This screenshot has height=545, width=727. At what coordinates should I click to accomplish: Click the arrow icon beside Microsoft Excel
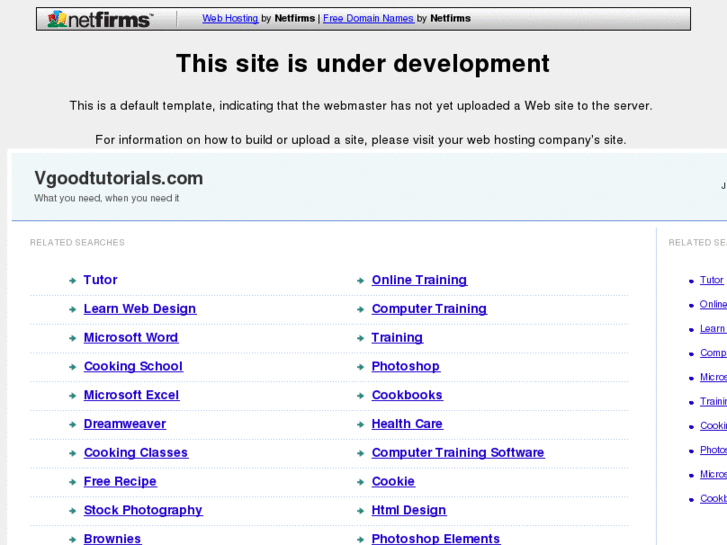(72, 396)
